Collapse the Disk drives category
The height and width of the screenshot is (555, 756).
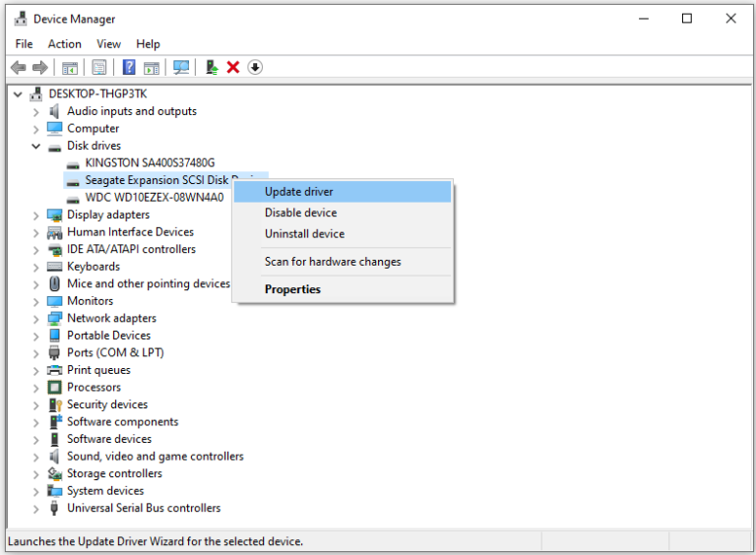pos(36,146)
